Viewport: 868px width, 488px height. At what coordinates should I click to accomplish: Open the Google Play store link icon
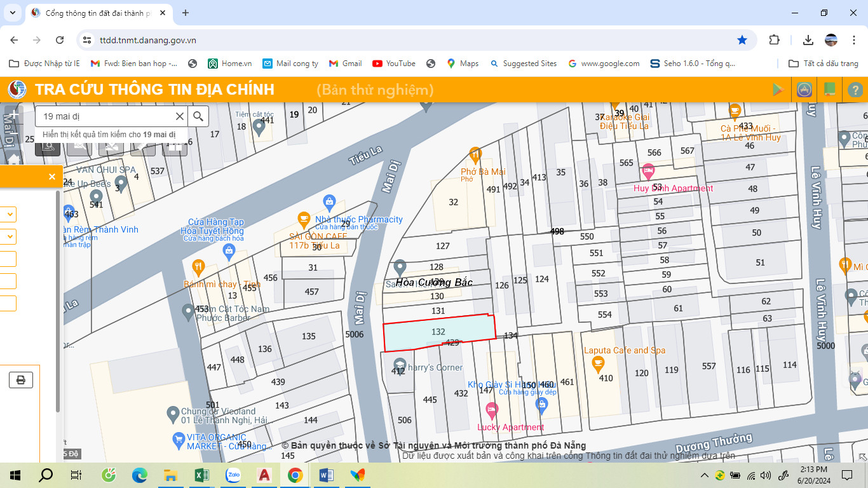click(777, 90)
